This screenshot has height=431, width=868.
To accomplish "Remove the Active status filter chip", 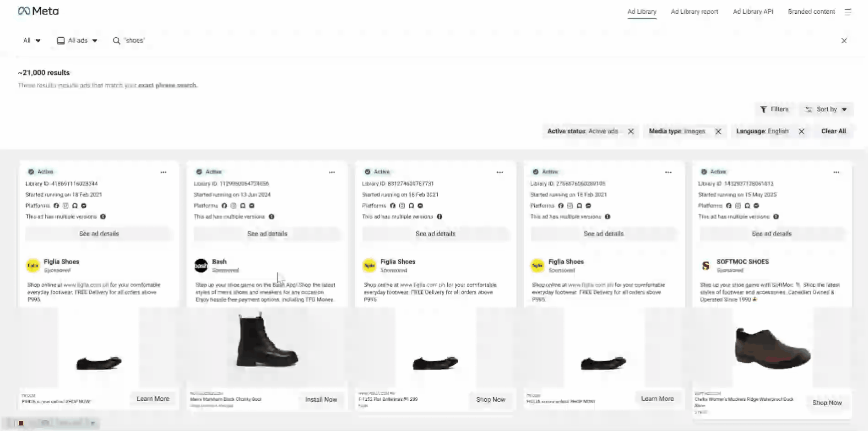I will click(631, 131).
